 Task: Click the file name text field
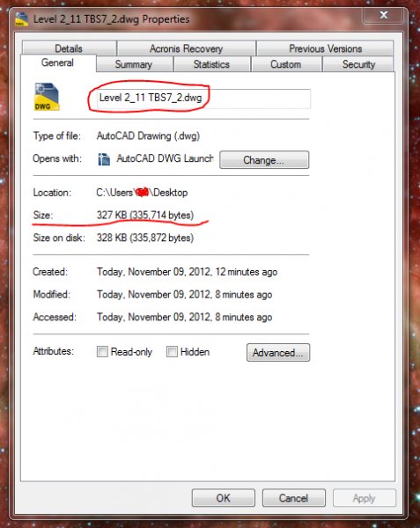(203, 99)
